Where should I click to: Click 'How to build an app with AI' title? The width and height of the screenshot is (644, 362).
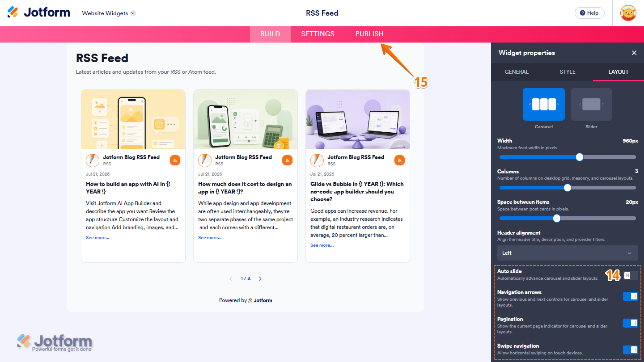[128, 188]
